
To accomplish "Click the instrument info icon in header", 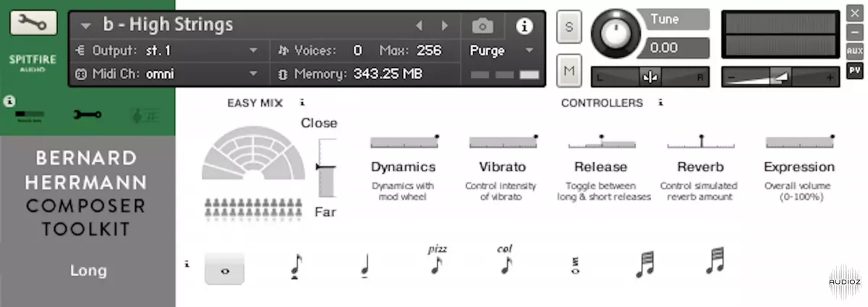I will point(524,26).
